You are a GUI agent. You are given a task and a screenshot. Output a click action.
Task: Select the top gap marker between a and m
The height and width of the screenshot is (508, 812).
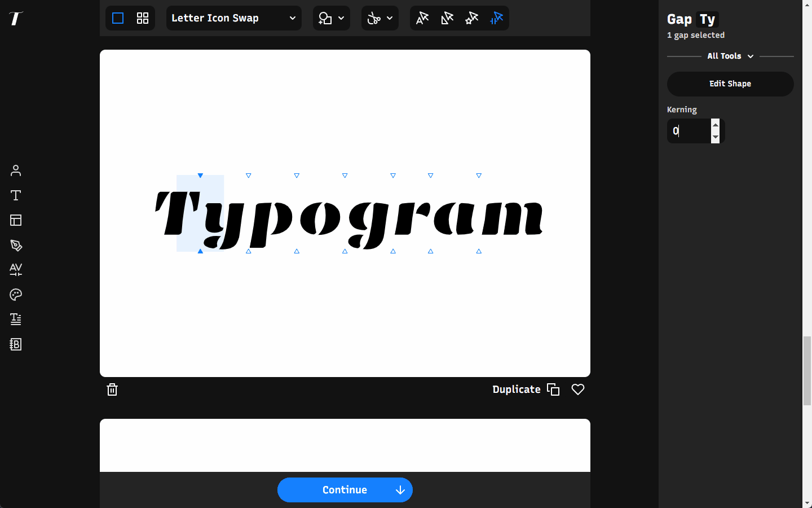(x=479, y=176)
